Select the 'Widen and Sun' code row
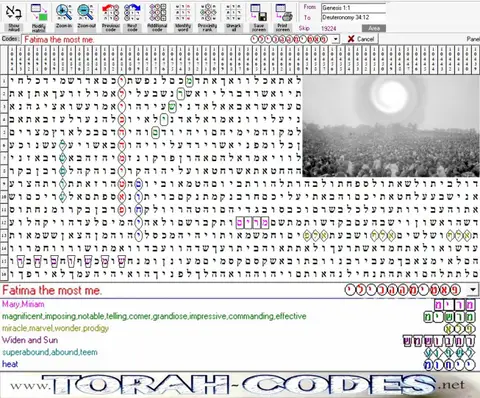 239,340
